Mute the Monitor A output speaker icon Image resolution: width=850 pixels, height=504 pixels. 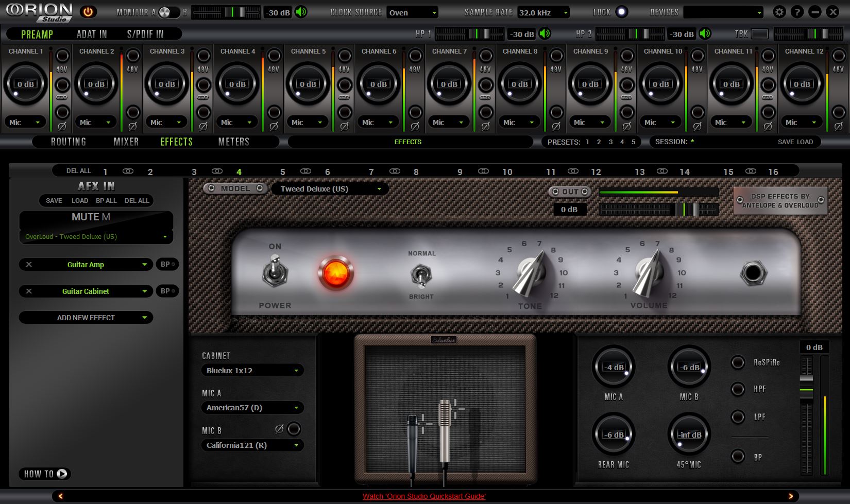point(301,12)
